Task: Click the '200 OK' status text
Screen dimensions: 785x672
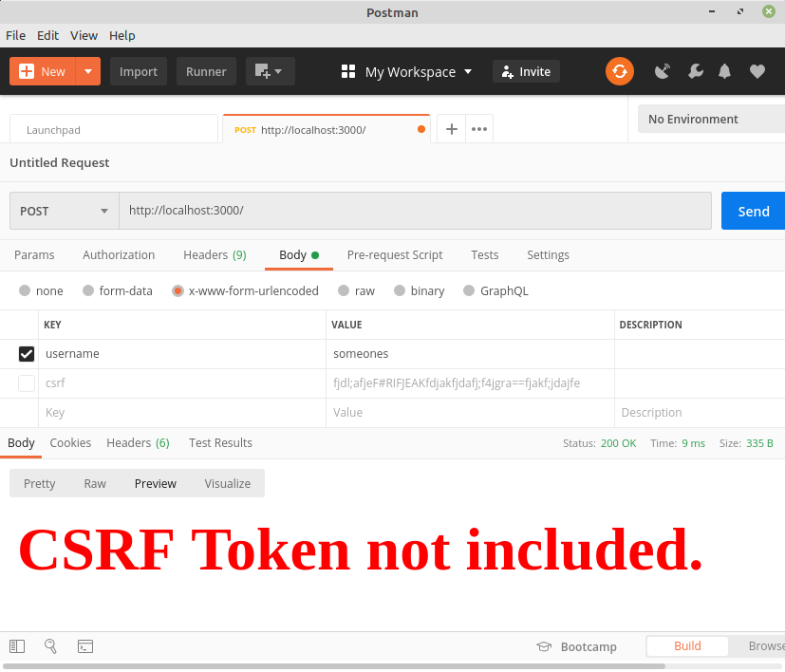Action: pyautogui.click(x=618, y=443)
